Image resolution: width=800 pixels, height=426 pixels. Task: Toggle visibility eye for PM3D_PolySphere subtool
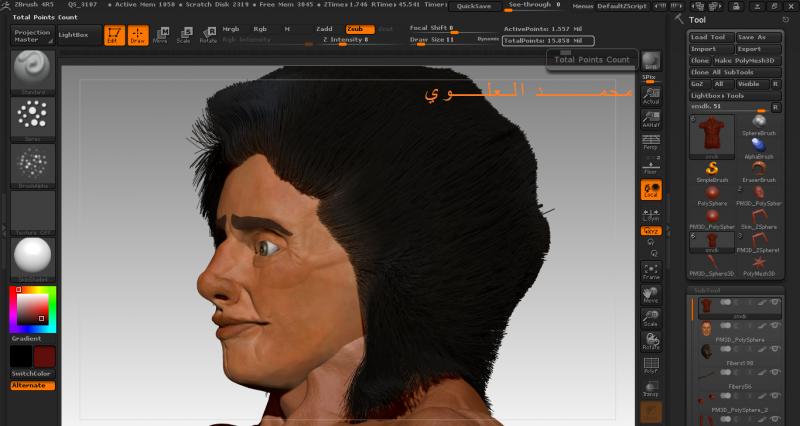pos(775,326)
